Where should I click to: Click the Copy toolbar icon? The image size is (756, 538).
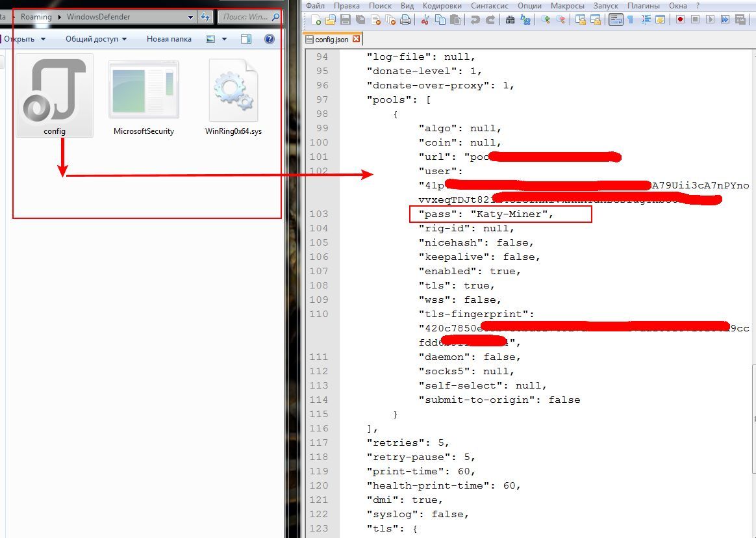point(440,19)
